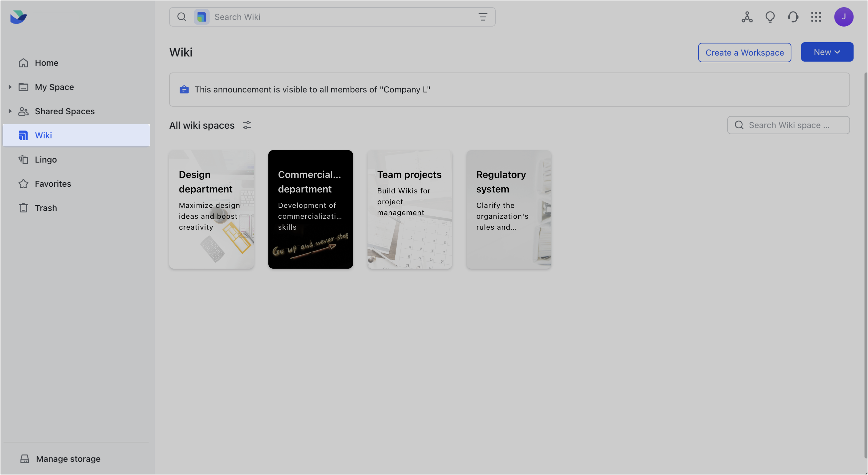This screenshot has width=868, height=475.
Task: Open the Lark app launcher grid icon
Action: coord(816,17)
